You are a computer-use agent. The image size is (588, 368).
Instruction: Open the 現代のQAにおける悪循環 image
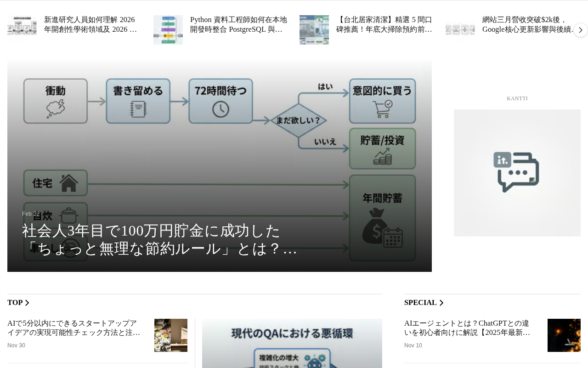tap(292, 344)
